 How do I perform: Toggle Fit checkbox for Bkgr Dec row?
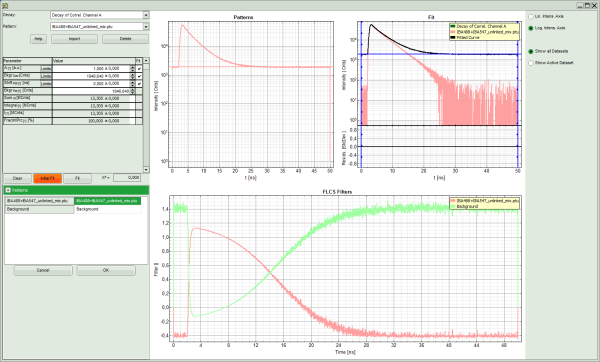[139, 76]
